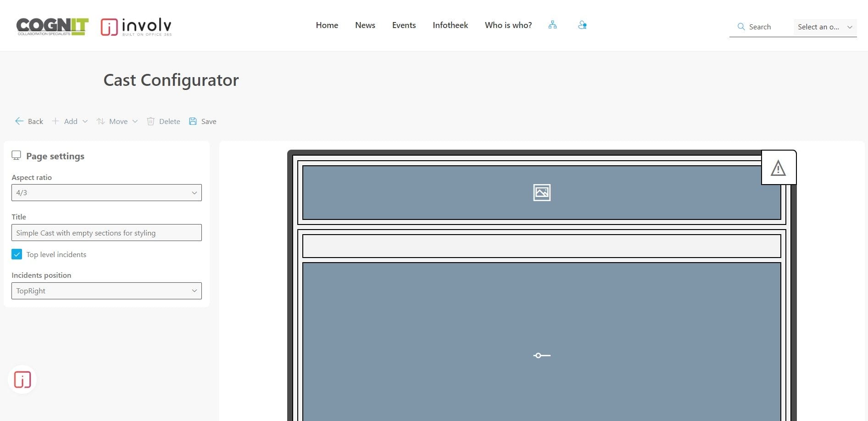The image size is (868, 421).
Task: Save the cast configuration
Action: [203, 121]
